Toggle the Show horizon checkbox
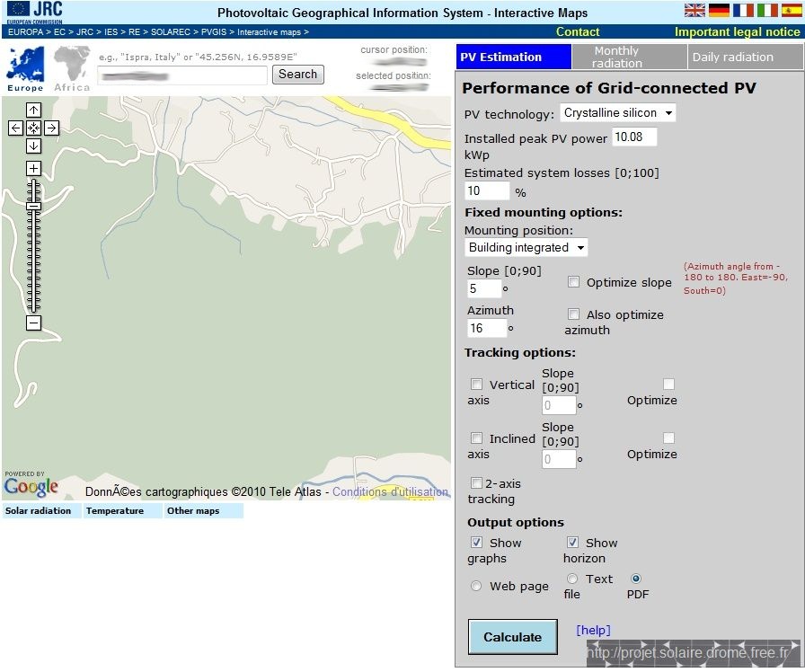Viewport: 805px width, 672px height. pos(572,543)
